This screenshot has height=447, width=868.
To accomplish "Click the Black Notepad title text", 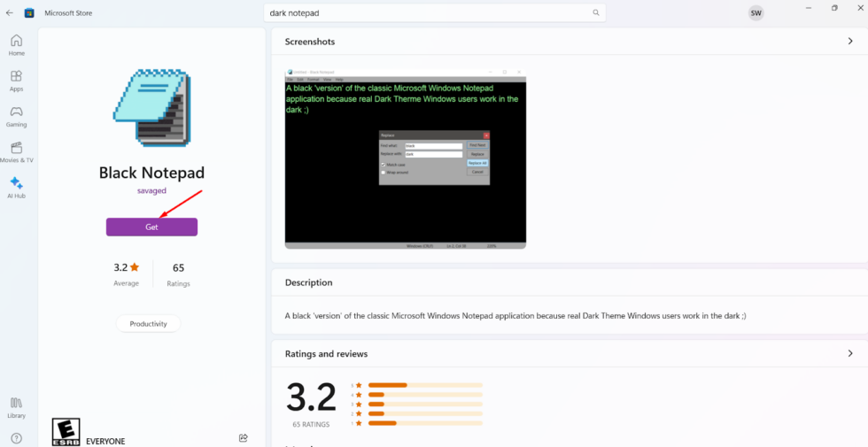I will (151, 173).
